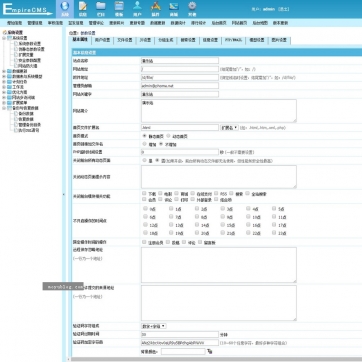Click the color picker icon beside 背景颜色
This screenshot has height=362, width=362.
(x=210, y=351)
